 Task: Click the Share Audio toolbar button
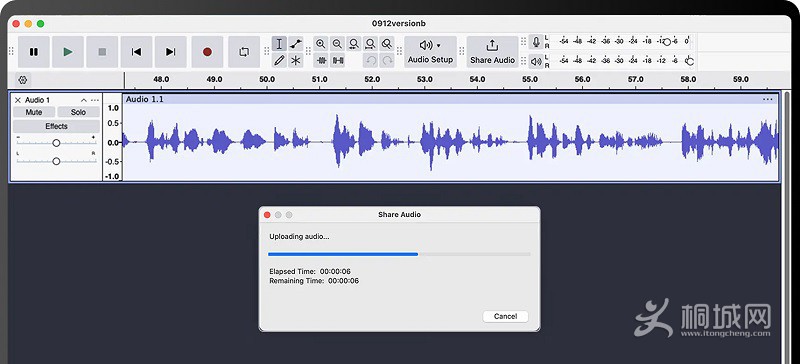[x=492, y=52]
